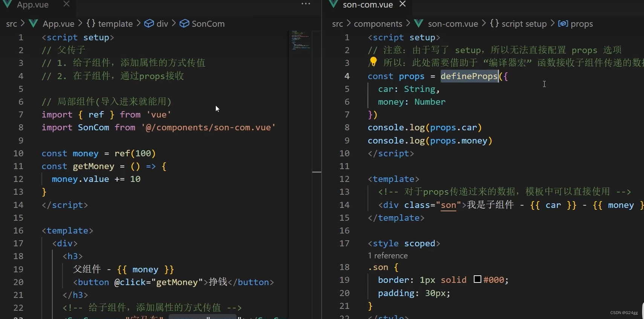Click the cube icon beside div breadcrumb
644x319 pixels.
pyautogui.click(x=149, y=24)
